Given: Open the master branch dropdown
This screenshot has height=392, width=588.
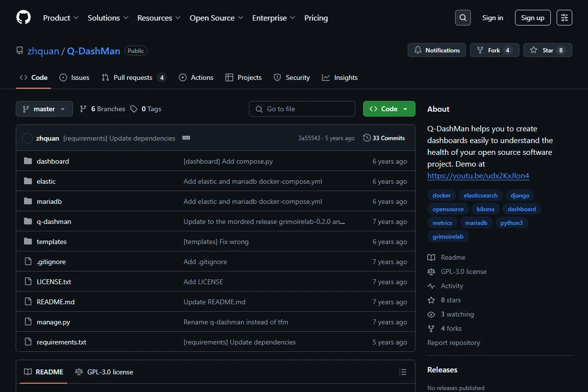Looking at the screenshot, I should pos(44,109).
